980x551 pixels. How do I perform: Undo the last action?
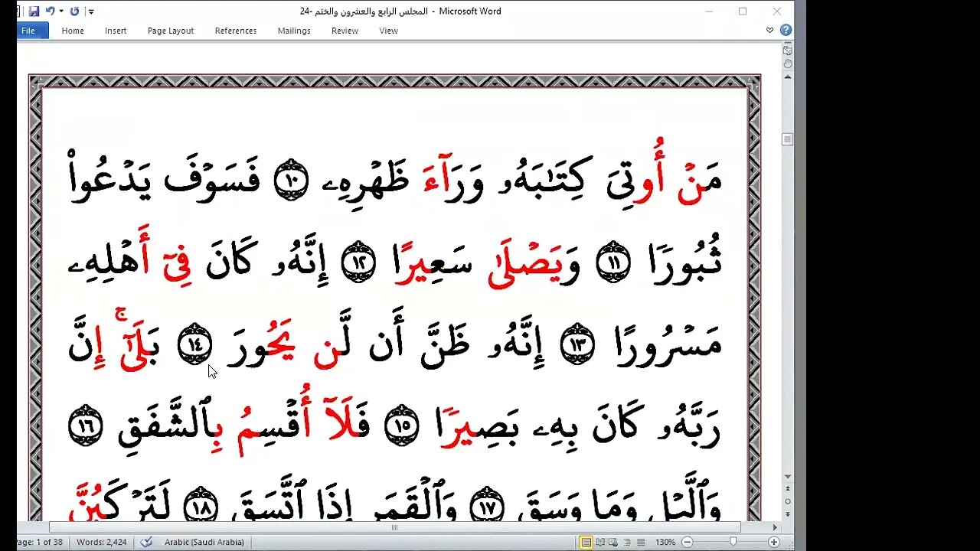click(50, 11)
